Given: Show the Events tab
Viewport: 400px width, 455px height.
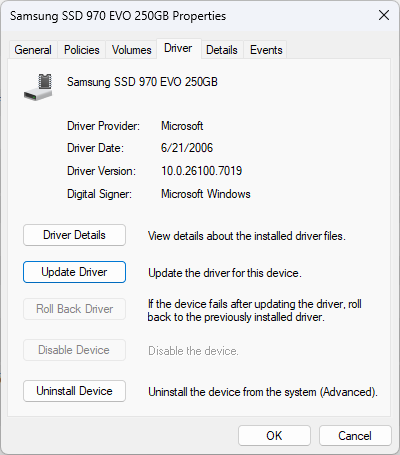Looking at the screenshot, I should click(266, 50).
